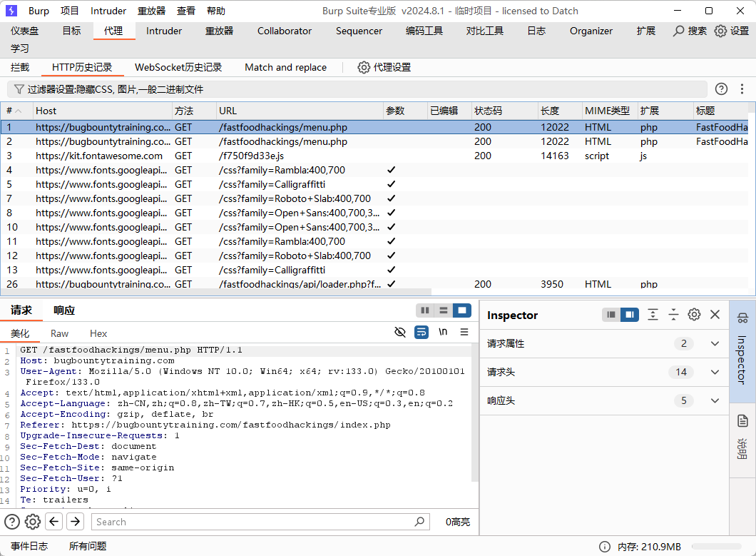The image size is (756, 556).
Task: Select row 7 Roboto+Slab request
Action: [x=374, y=198]
